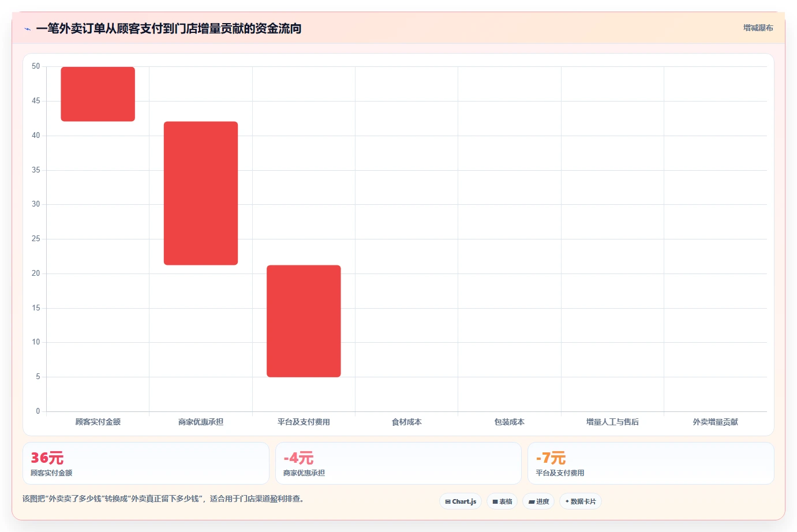Click the red 平台及支付费用 waterfall bar
The image size is (797, 532).
click(x=304, y=321)
